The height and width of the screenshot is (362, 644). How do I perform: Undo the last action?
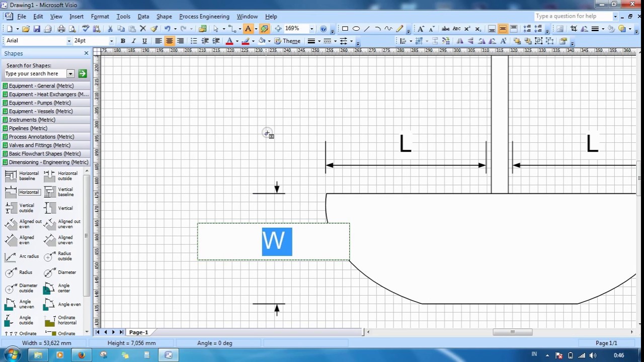[167, 29]
